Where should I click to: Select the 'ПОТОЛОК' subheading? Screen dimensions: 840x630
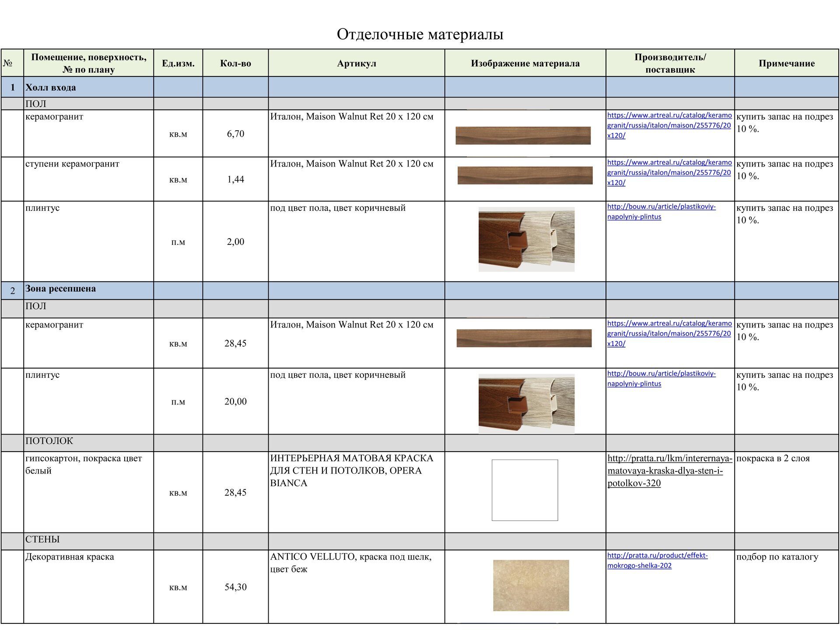tap(89, 443)
